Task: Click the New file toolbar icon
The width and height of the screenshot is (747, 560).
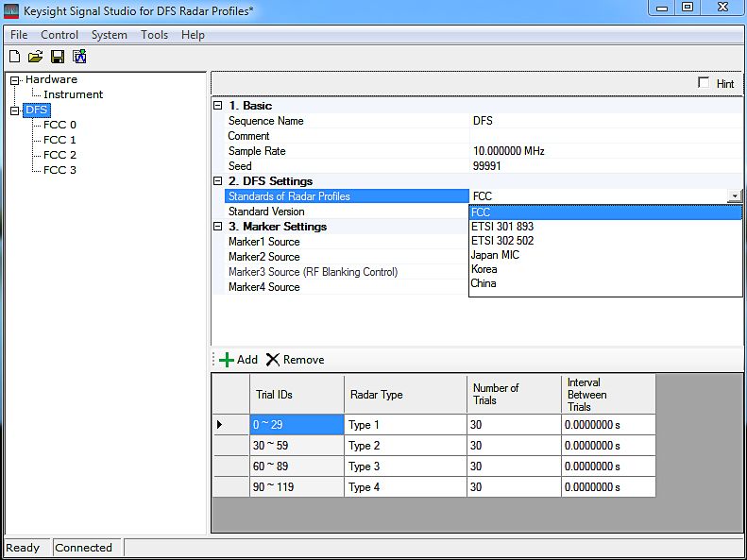Action: click(15, 57)
